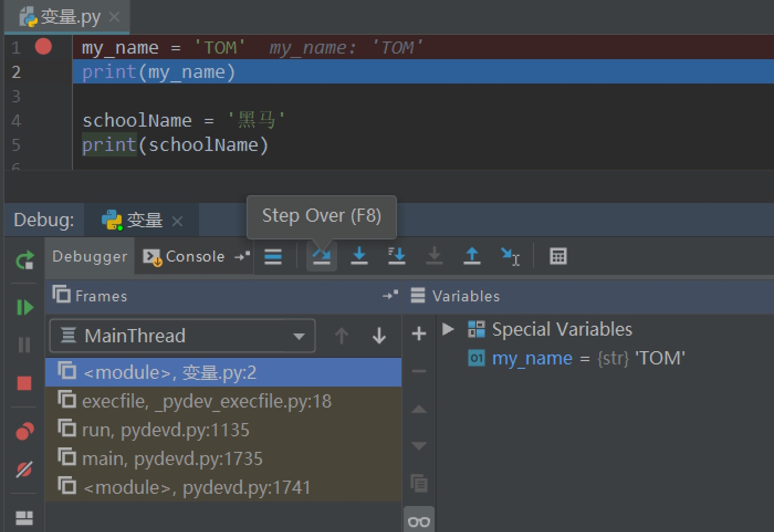Click the Step Into icon
The image size is (774, 532).
tap(359, 256)
